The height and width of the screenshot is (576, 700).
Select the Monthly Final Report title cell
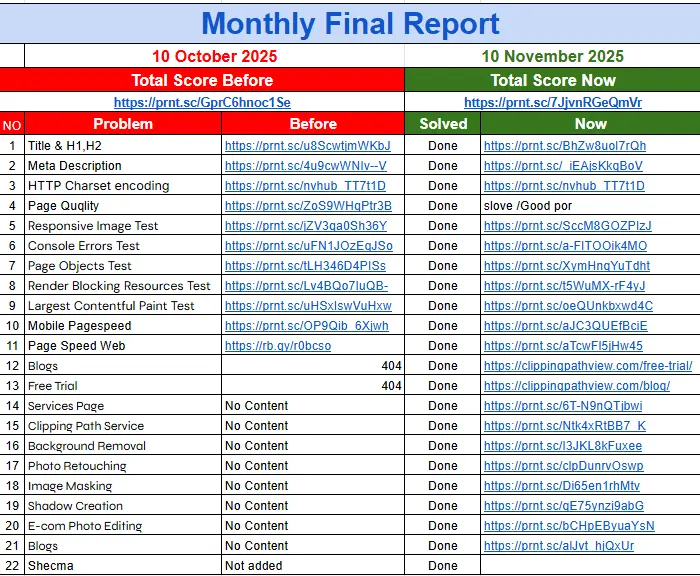tap(350, 23)
